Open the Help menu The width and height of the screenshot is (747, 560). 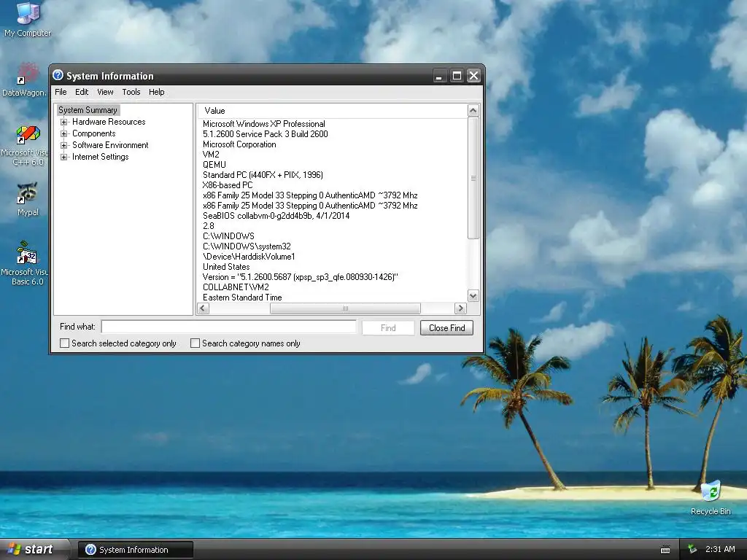[156, 92]
